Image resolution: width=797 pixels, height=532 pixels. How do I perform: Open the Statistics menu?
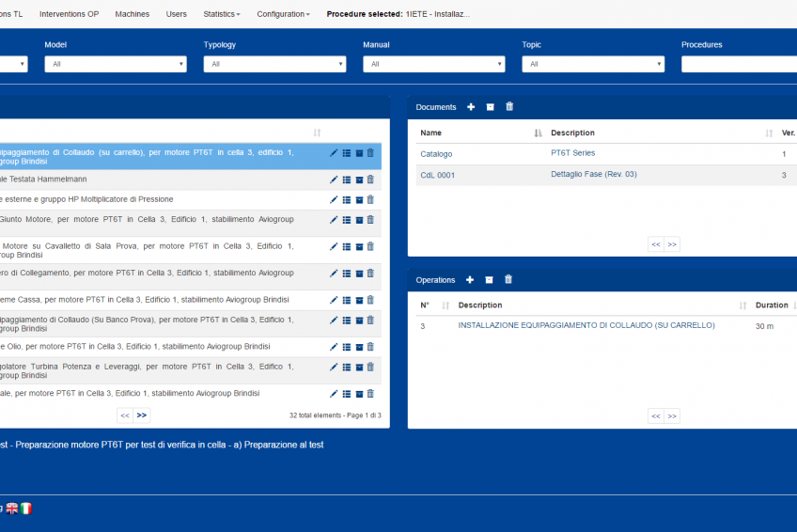coord(222,14)
